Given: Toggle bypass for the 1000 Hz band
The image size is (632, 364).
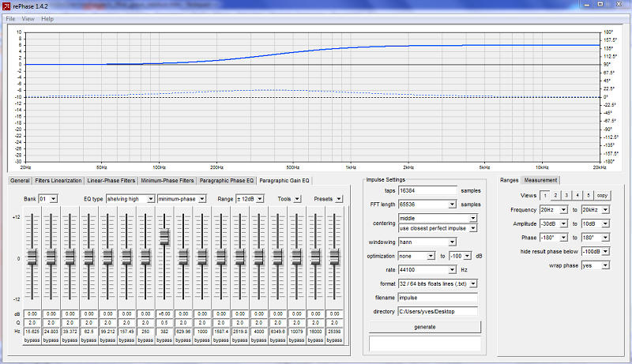Looking at the screenshot, I should tap(202, 340).
